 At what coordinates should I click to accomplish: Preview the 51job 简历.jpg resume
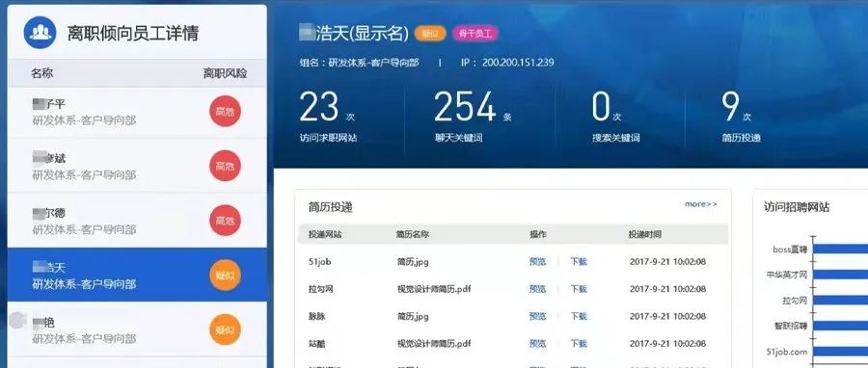[x=537, y=261]
